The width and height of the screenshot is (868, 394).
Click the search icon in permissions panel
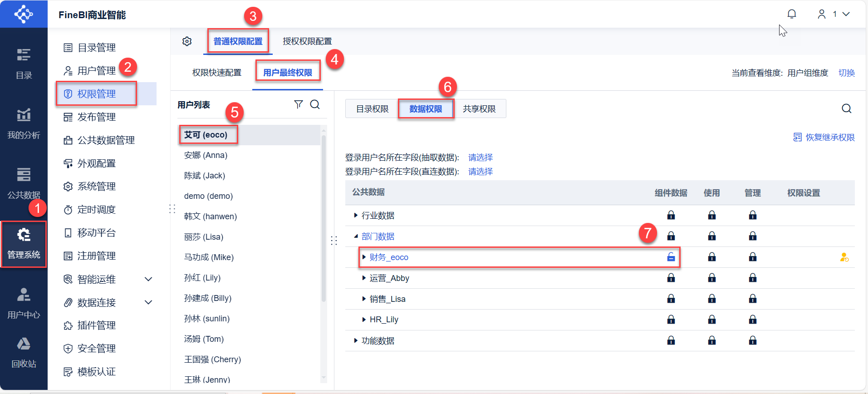pos(846,108)
